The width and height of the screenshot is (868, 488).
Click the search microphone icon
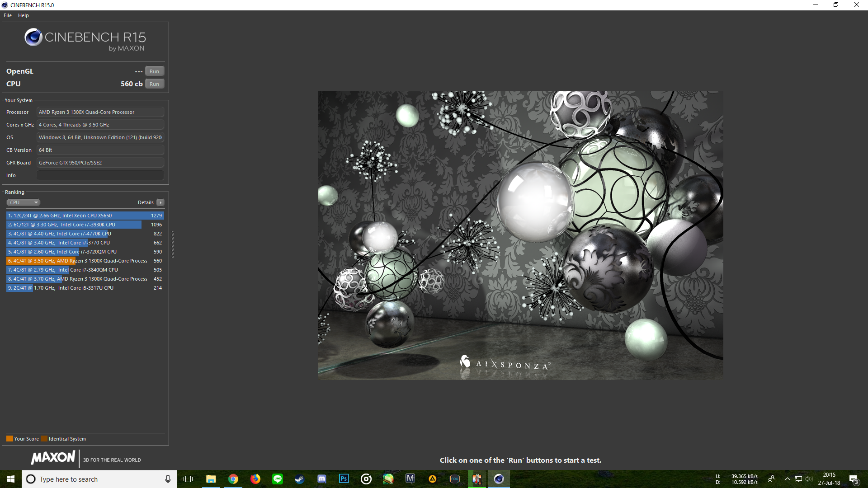(168, 479)
